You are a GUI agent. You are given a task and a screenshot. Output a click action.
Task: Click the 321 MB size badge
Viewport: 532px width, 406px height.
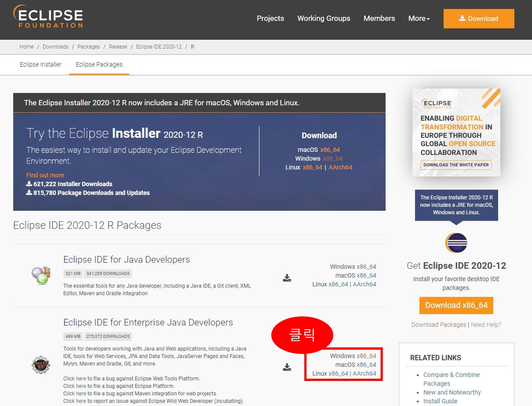73,273
